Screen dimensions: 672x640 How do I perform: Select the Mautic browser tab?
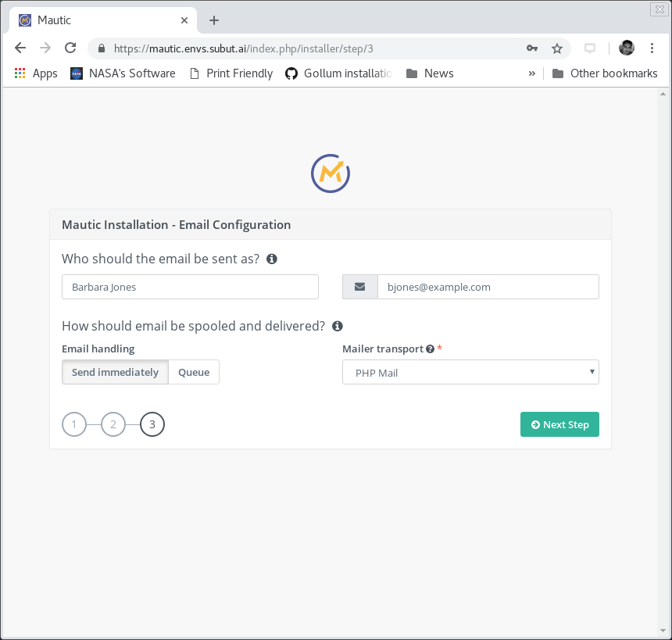coord(103,20)
